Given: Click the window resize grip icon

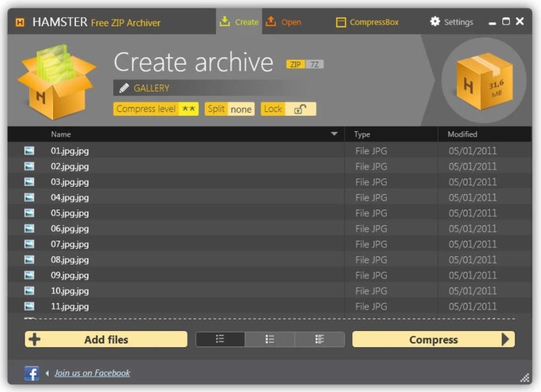Looking at the screenshot, I should point(525,378).
